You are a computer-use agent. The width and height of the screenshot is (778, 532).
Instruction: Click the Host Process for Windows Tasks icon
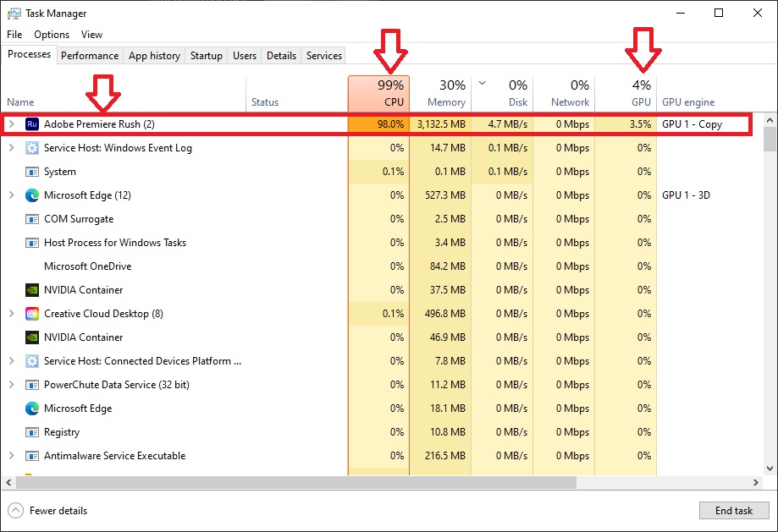[32, 243]
